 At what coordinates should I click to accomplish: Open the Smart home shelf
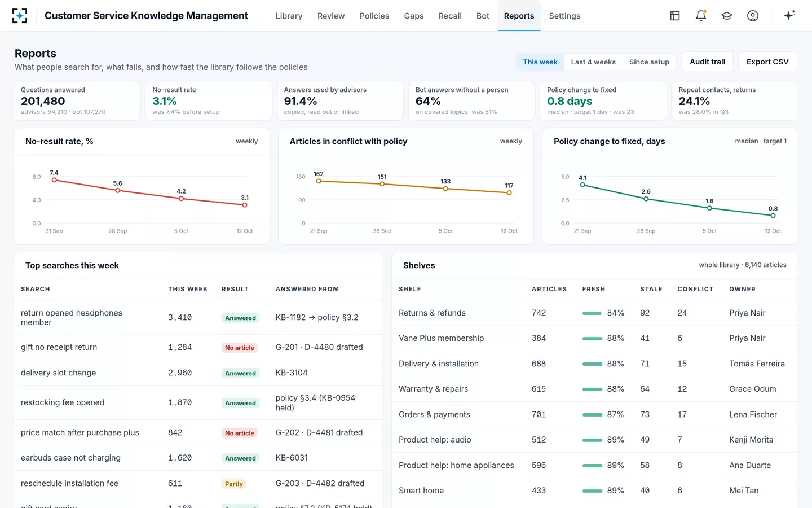pos(421,491)
